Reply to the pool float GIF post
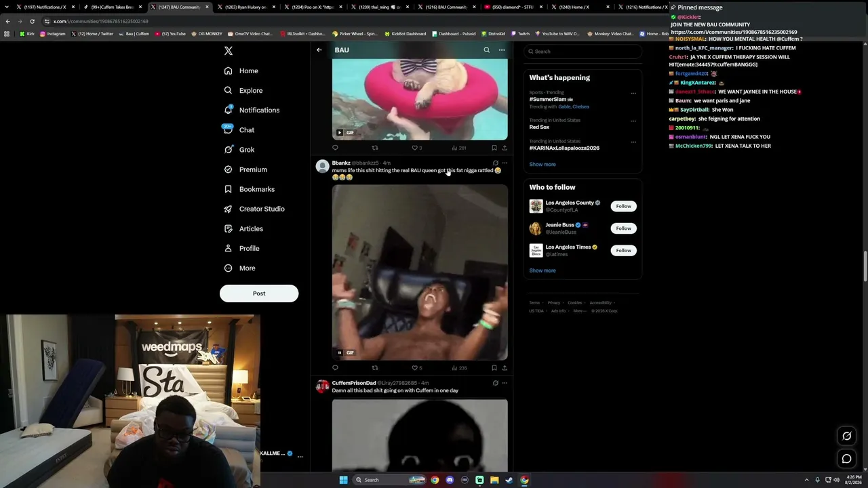The image size is (868, 488). click(x=335, y=148)
